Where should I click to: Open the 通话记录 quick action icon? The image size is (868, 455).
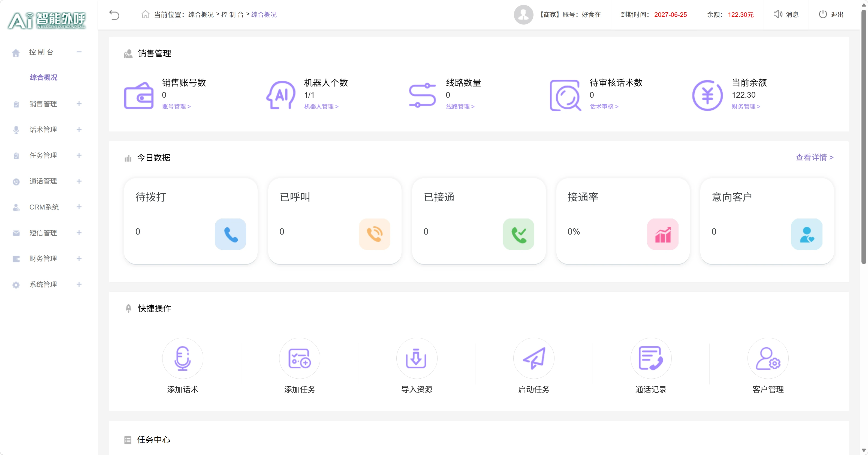click(x=651, y=358)
